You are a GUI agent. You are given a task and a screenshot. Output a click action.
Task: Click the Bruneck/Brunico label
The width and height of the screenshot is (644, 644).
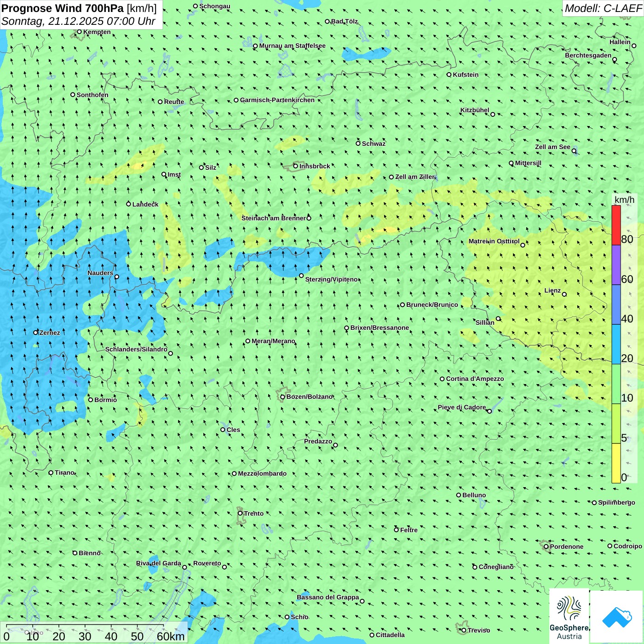(x=432, y=305)
